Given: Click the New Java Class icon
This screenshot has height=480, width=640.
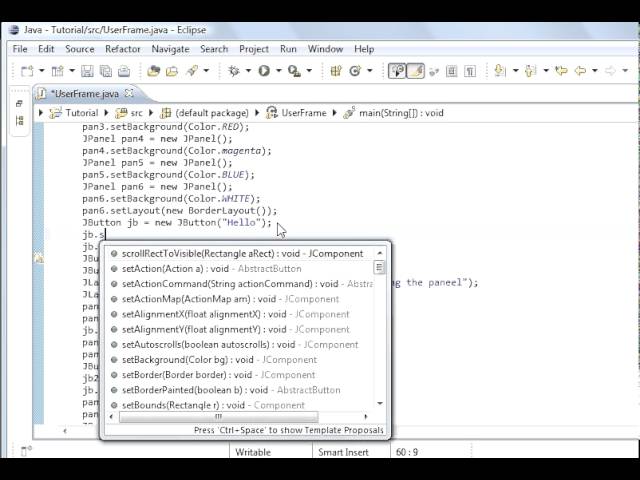Looking at the screenshot, I should [x=355, y=71].
